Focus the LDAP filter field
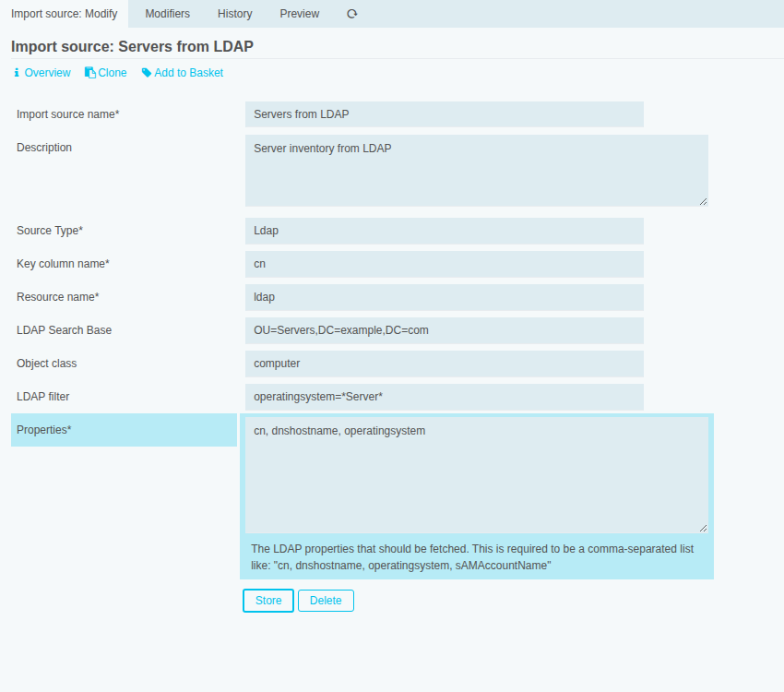The width and height of the screenshot is (784, 692). [444, 397]
